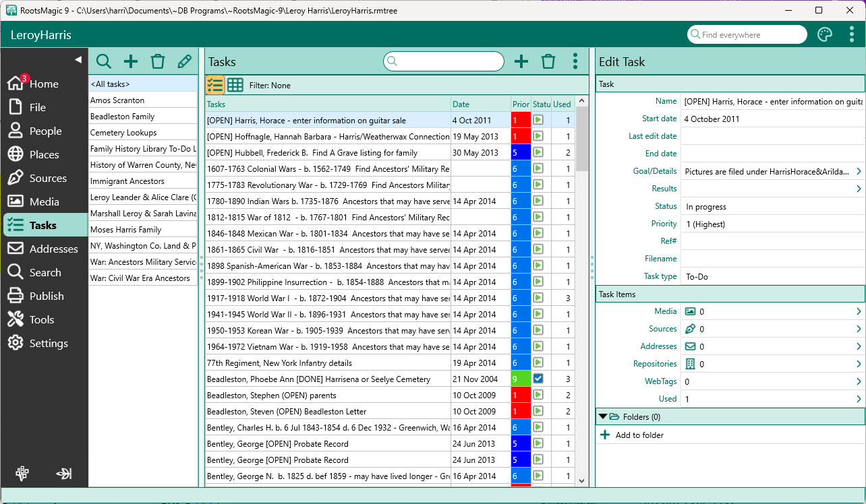Toggle done checkbox for Beadleston Phoebe Ann task
The image size is (866, 504).
click(538, 379)
